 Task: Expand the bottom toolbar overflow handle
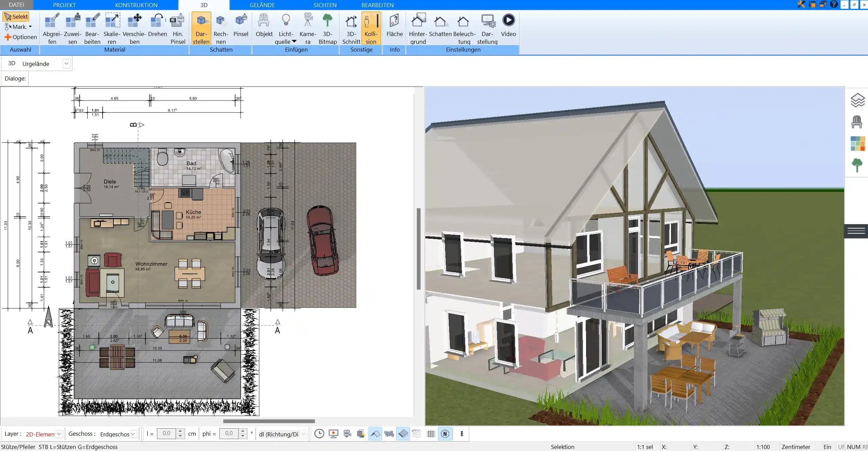tap(462, 434)
